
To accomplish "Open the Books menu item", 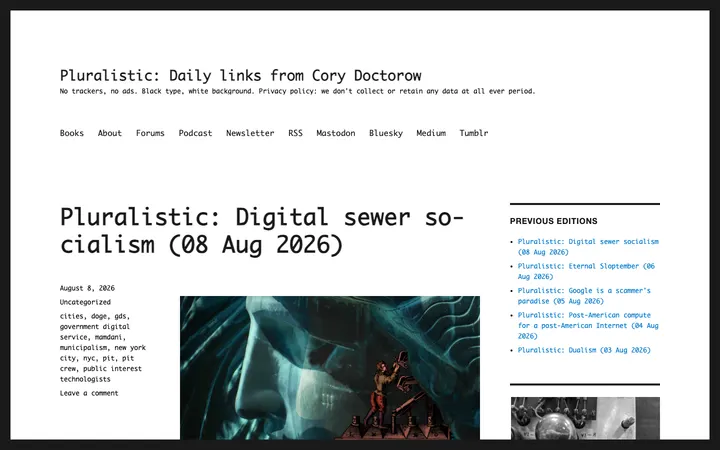I will 72,133.
